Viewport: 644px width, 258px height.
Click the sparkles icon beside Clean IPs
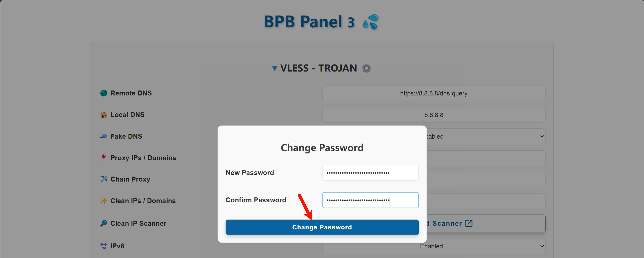pos(104,201)
